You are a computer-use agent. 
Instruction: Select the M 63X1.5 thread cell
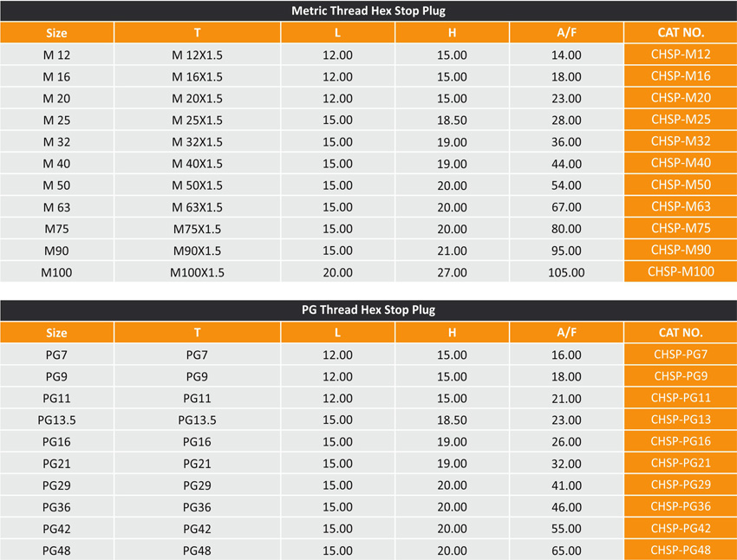click(197, 207)
